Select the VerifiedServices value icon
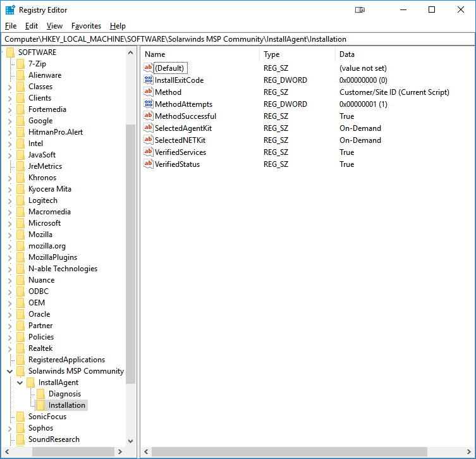Viewport: 476px width, 459px height. coord(148,152)
